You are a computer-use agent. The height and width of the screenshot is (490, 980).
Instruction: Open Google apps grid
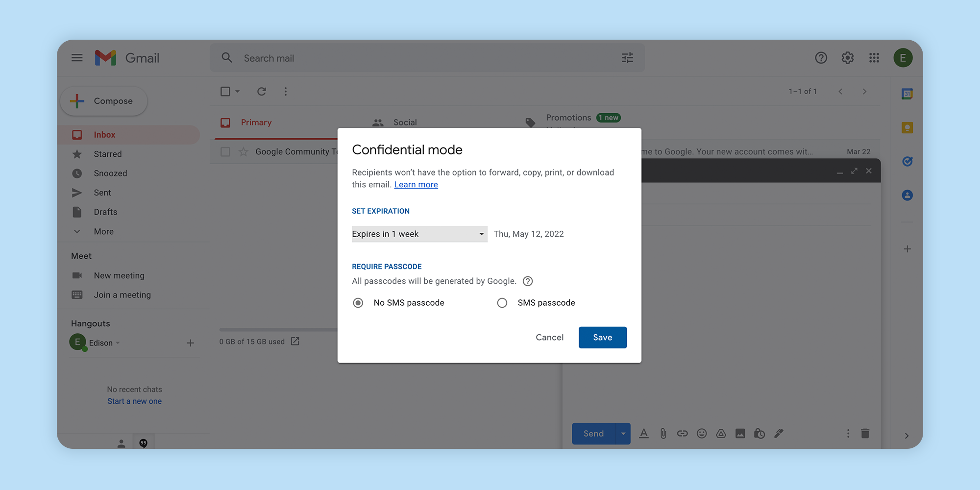coord(874,58)
